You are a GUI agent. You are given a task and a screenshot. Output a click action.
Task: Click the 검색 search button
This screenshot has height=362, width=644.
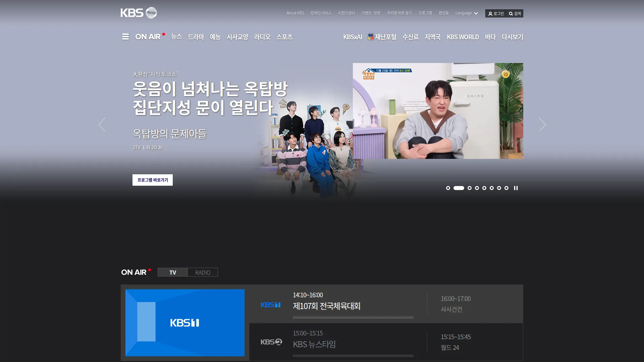515,13
